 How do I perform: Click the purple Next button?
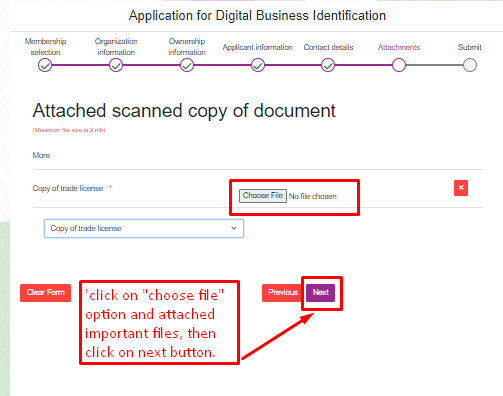click(320, 293)
